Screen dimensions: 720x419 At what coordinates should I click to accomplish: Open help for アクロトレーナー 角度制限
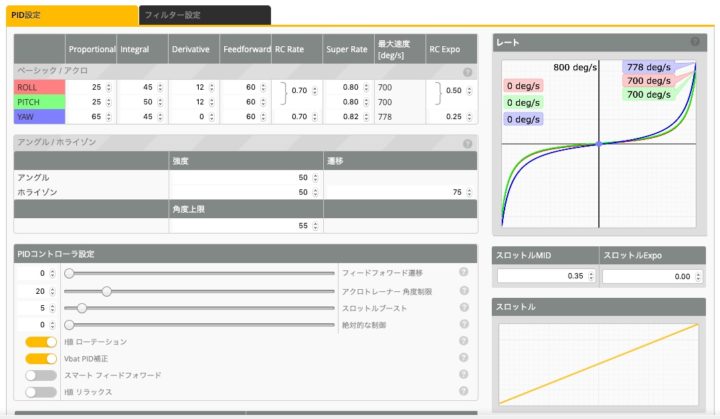click(x=463, y=291)
